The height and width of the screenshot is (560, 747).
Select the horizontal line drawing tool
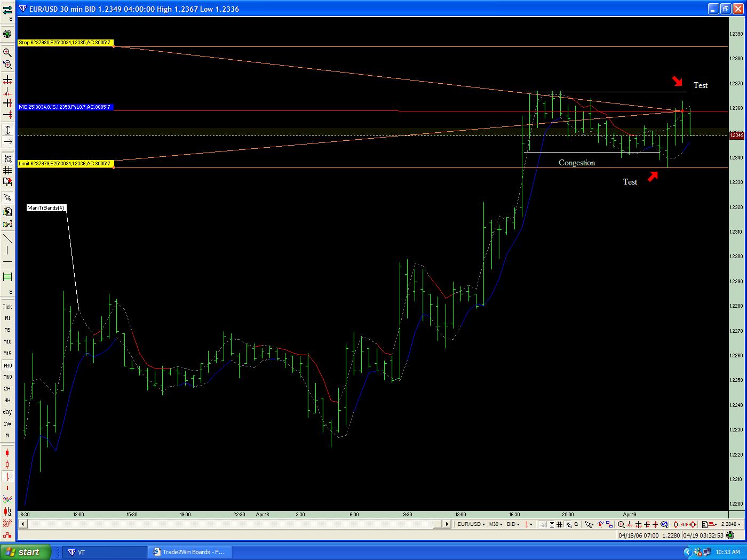pos(7,262)
